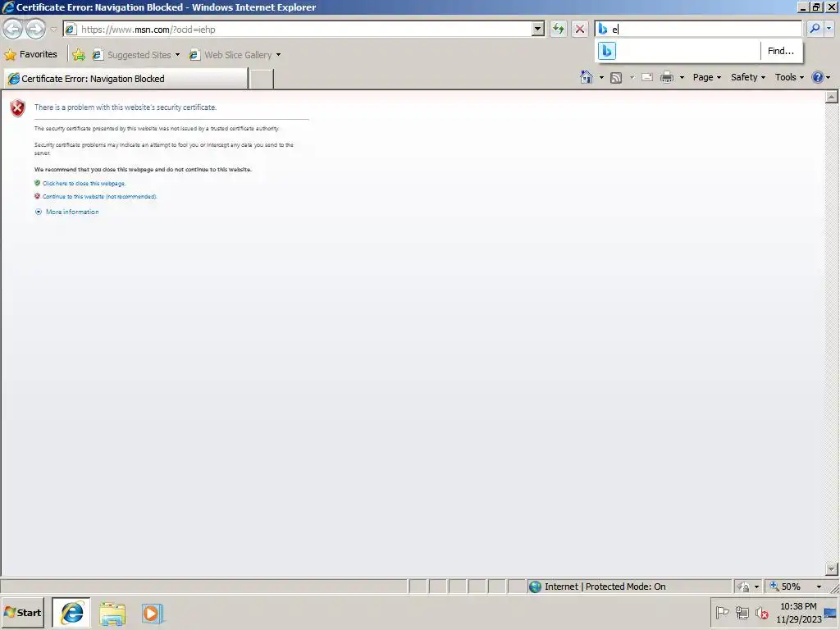840x630 pixels.
Task: Click the network tray icon
Action: [x=742, y=612]
